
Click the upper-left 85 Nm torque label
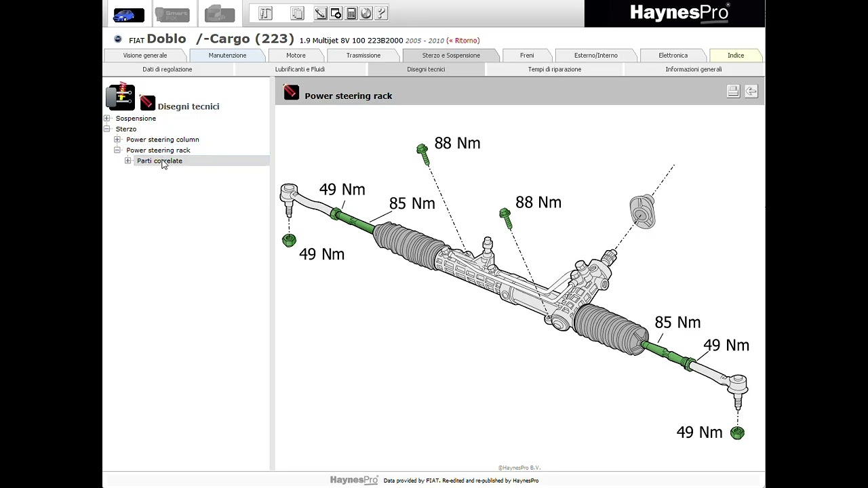412,203
